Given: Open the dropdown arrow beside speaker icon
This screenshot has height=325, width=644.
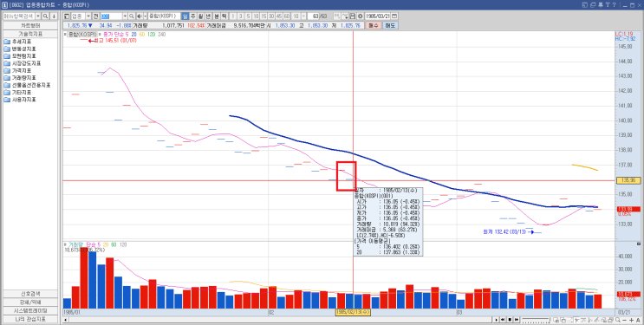Looking at the screenshot, I should (146, 16).
